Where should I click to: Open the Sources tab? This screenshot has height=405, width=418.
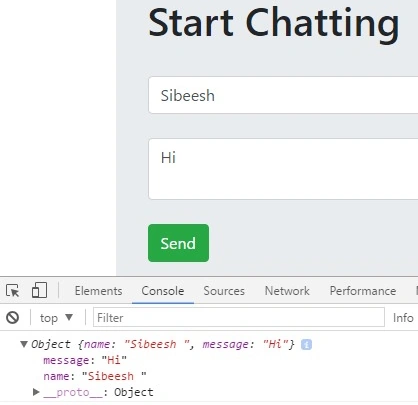pyautogui.click(x=224, y=291)
